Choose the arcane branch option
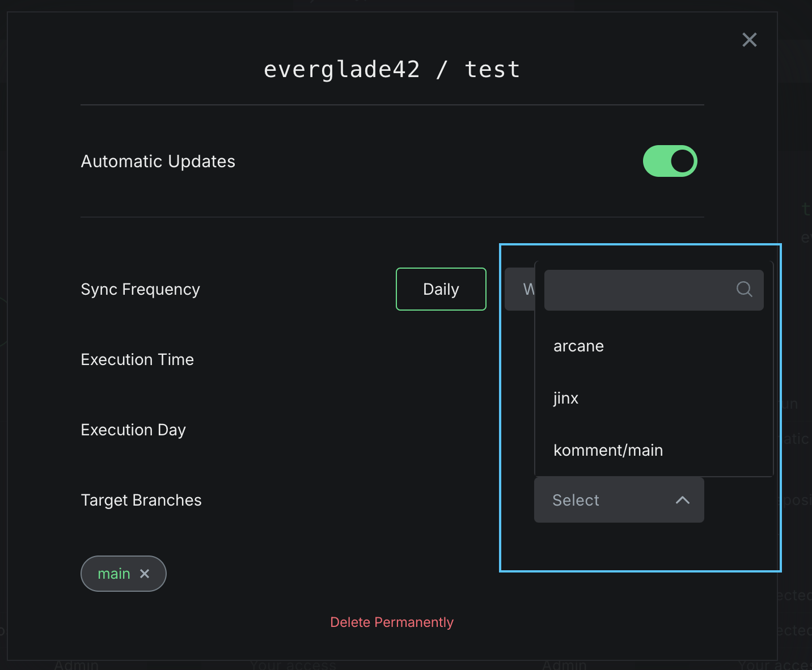The height and width of the screenshot is (670, 812). (x=654, y=346)
